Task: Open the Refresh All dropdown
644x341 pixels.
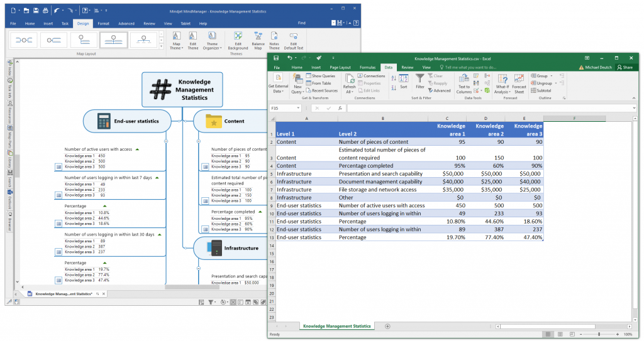Action: (x=350, y=84)
